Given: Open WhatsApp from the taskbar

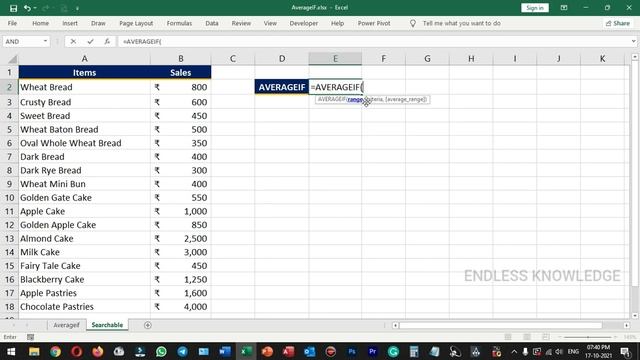Looking at the screenshot, I should pyautogui.click(x=161, y=351).
